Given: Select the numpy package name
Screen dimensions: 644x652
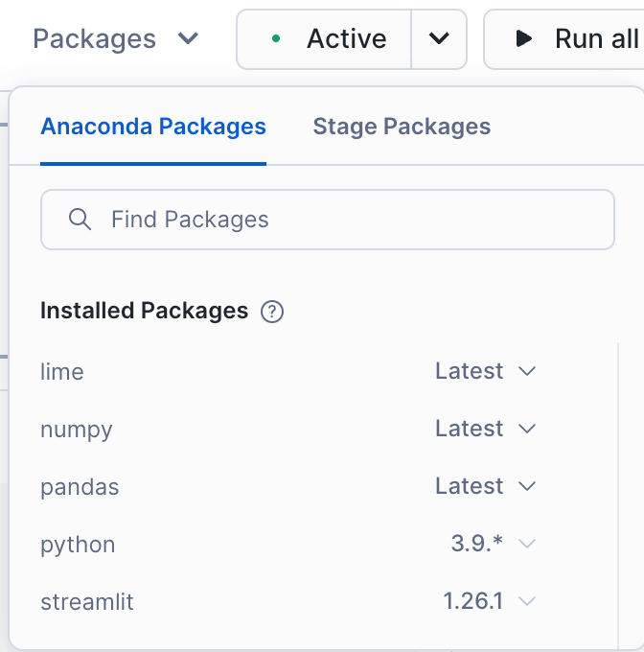Looking at the screenshot, I should coord(77,430).
